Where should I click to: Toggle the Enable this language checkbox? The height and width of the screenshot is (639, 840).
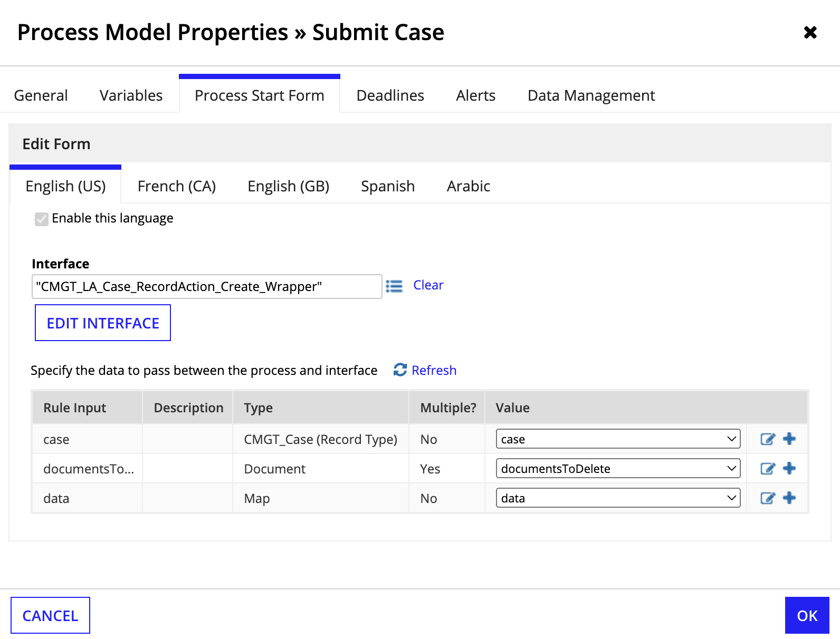click(42, 219)
